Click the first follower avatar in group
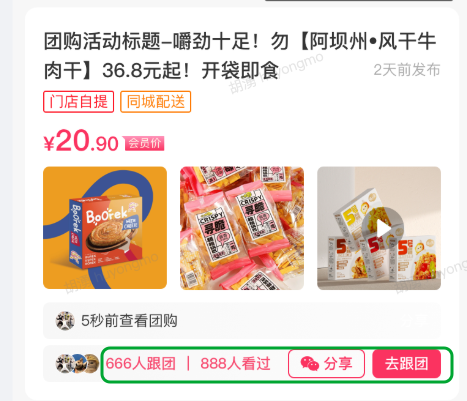This screenshot has width=467, height=401. click(x=64, y=363)
